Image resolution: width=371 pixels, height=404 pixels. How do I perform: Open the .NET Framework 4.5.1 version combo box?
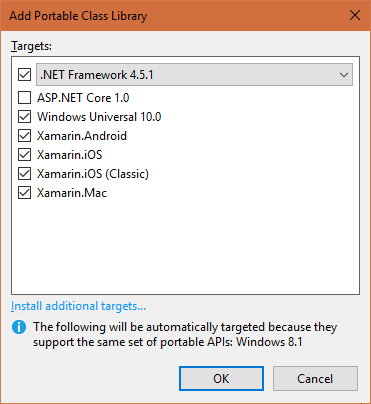click(x=194, y=75)
